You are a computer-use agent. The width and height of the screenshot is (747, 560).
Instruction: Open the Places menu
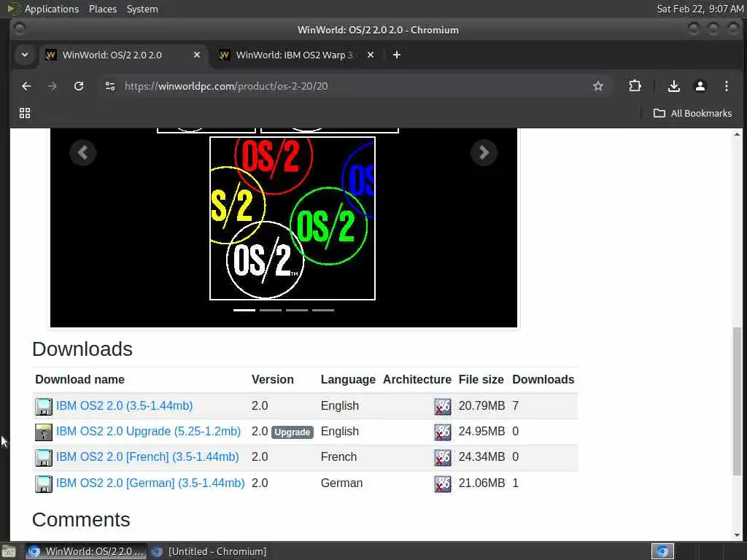click(x=102, y=9)
